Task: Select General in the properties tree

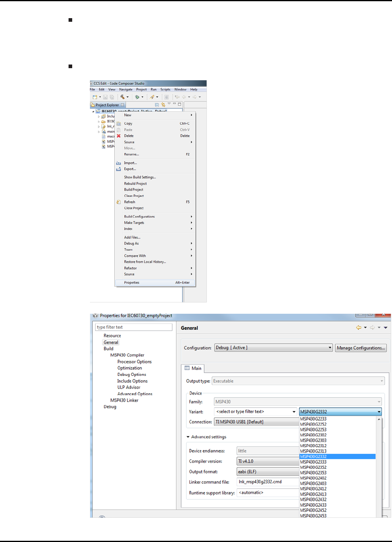Action: (111, 342)
